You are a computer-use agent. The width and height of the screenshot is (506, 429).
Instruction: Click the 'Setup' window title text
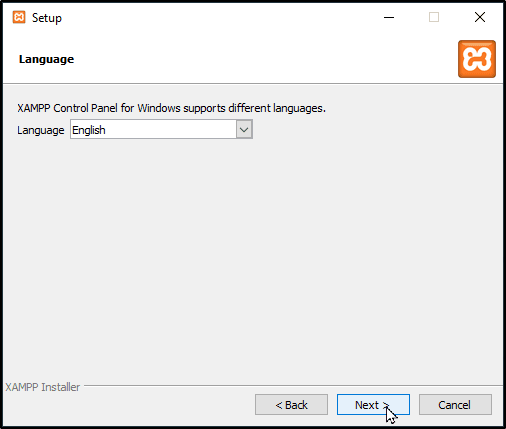click(x=47, y=18)
